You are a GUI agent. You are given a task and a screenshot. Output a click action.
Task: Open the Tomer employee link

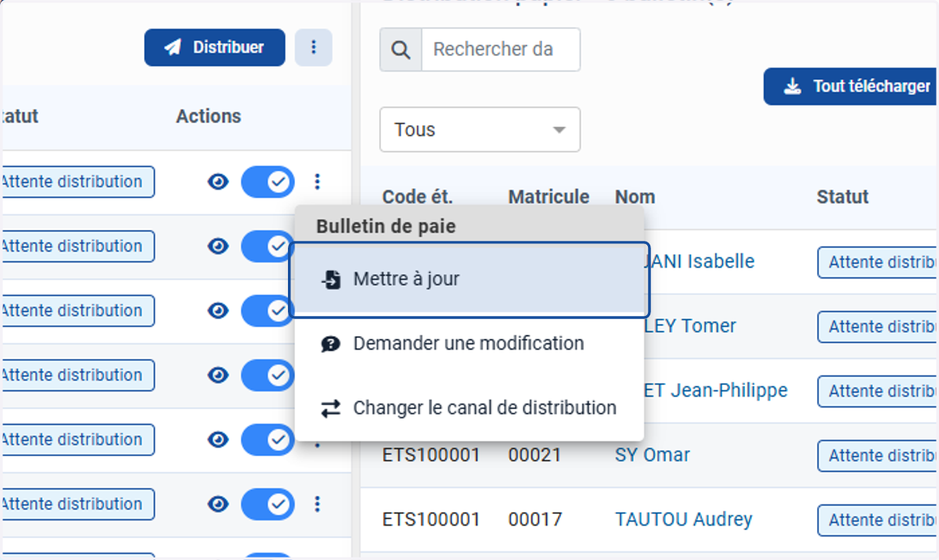coord(690,325)
